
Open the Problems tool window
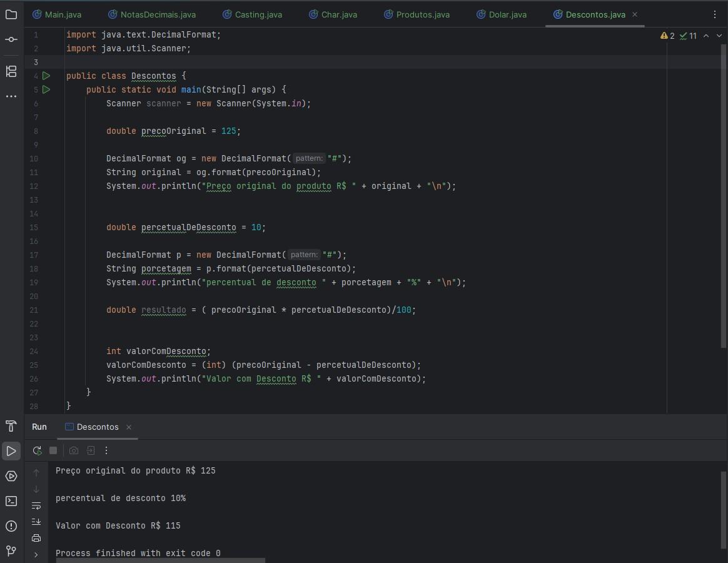(11, 526)
